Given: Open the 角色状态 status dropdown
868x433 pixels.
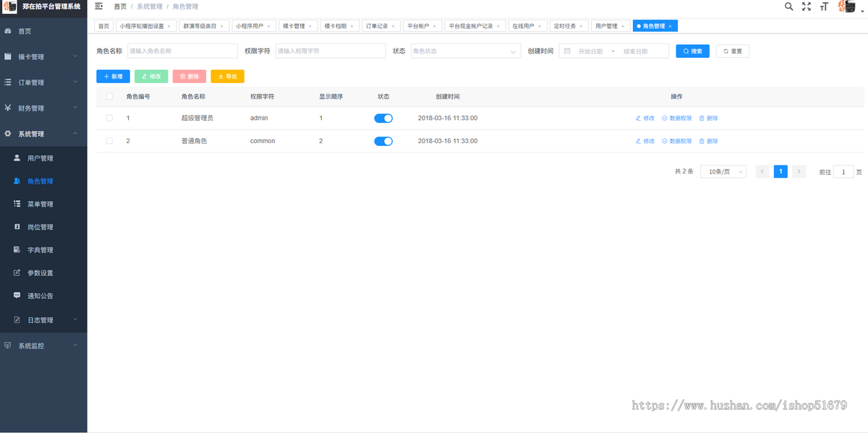Looking at the screenshot, I should click(465, 51).
